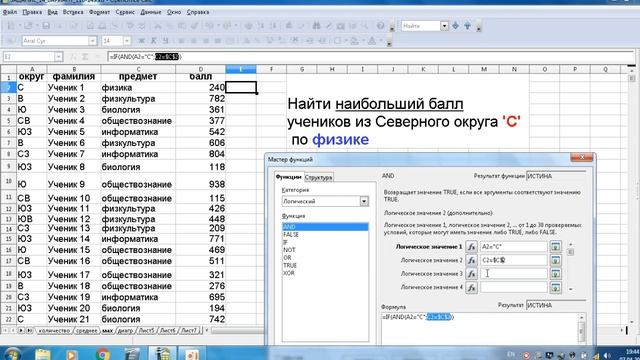Click the Найти search input field
The height and width of the screenshot is (360, 640).
pos(420,26)
